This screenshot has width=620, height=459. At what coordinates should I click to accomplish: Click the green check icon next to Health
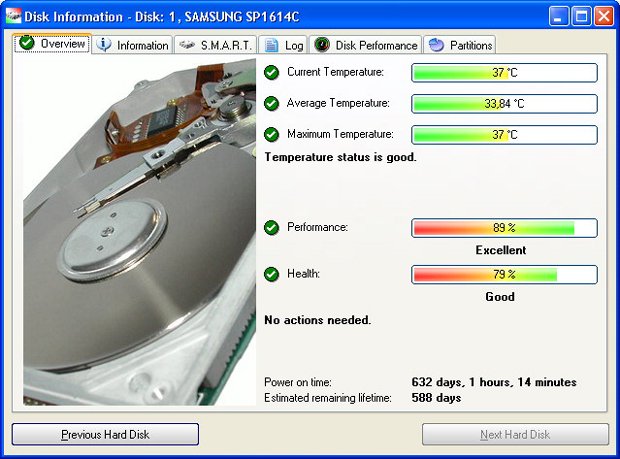pyautogui.click(x=271, y=274)
